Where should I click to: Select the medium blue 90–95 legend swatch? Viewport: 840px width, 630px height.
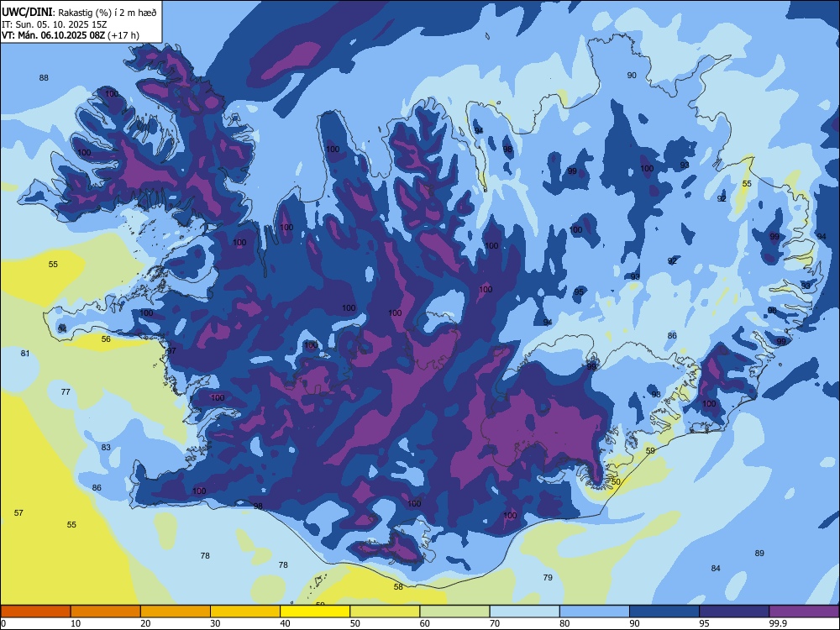click(x=664, y=612)
